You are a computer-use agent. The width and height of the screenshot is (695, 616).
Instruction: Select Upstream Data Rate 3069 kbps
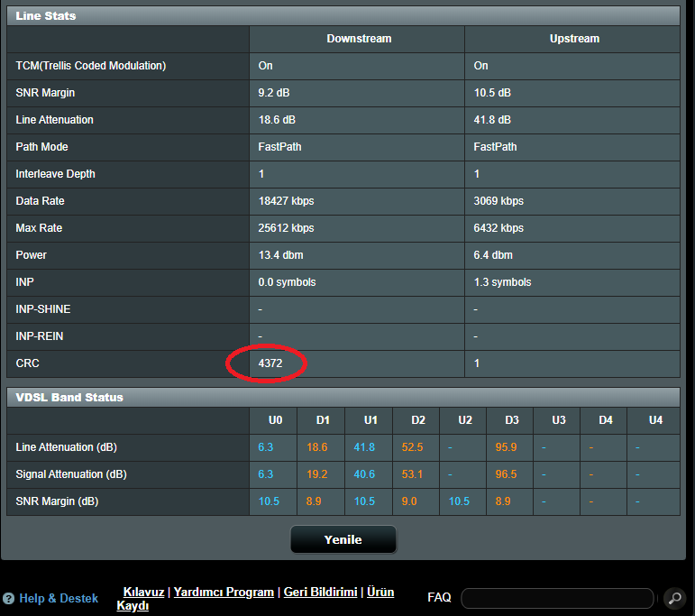tap(498, 201)
